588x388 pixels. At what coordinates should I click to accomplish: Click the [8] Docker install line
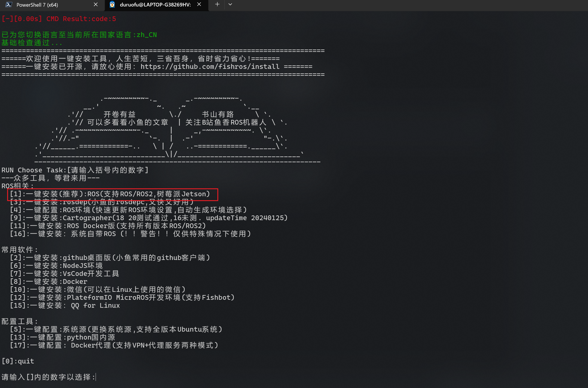click(48, 282)
